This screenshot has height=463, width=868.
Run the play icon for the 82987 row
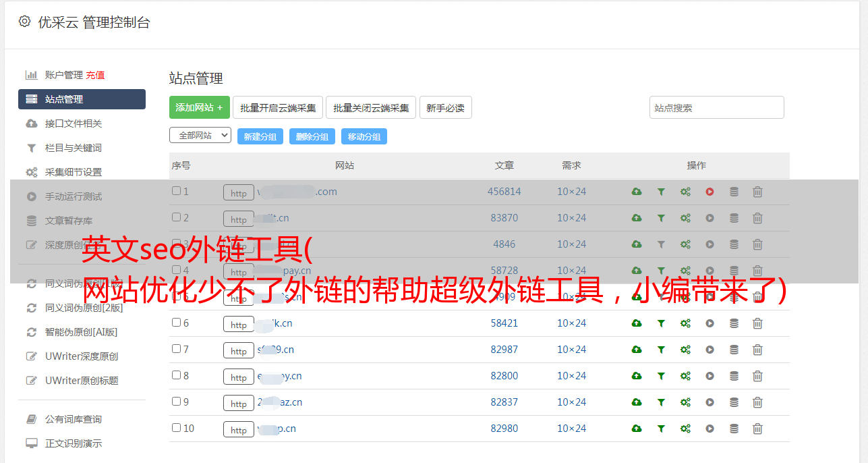pyautogui.click(x=710, y=350)
